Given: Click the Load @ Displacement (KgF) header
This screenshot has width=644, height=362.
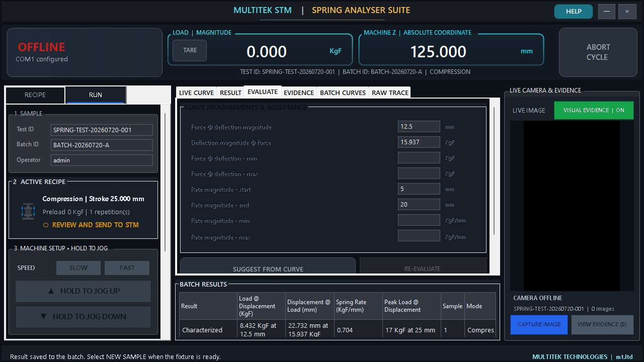Looking at the screenshot, I should pos(261,306).
